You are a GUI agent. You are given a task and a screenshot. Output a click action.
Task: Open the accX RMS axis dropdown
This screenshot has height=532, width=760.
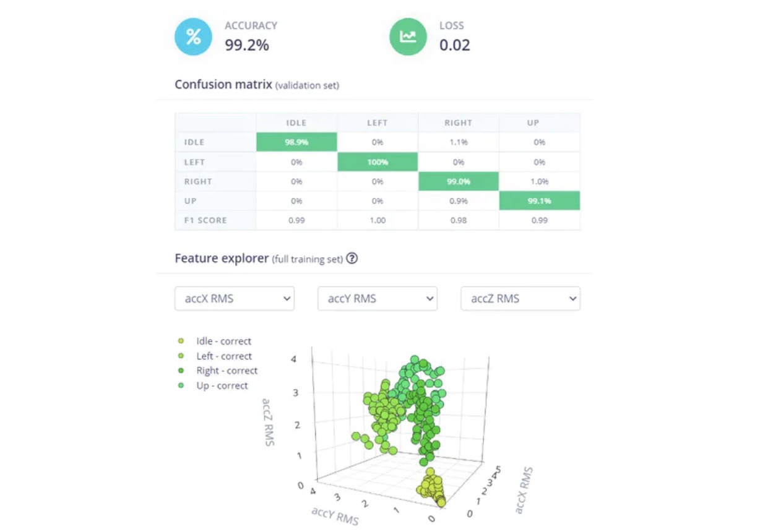(235, 298)
